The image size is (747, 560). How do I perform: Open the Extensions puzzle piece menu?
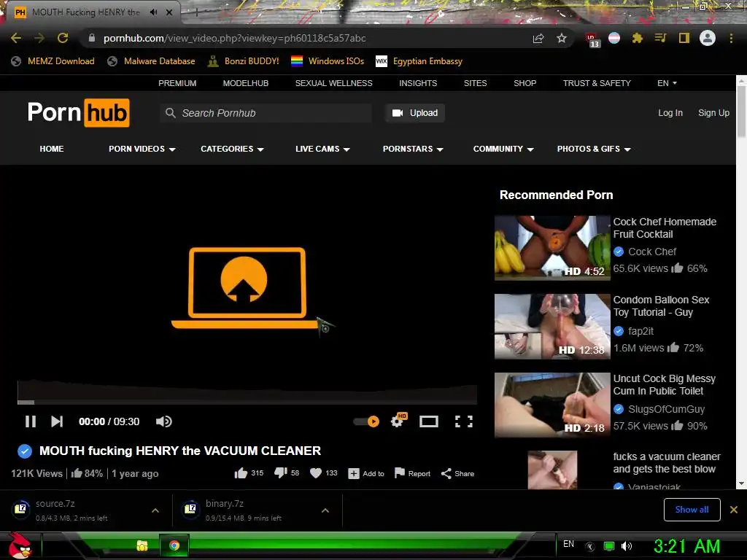pos(638,38)
